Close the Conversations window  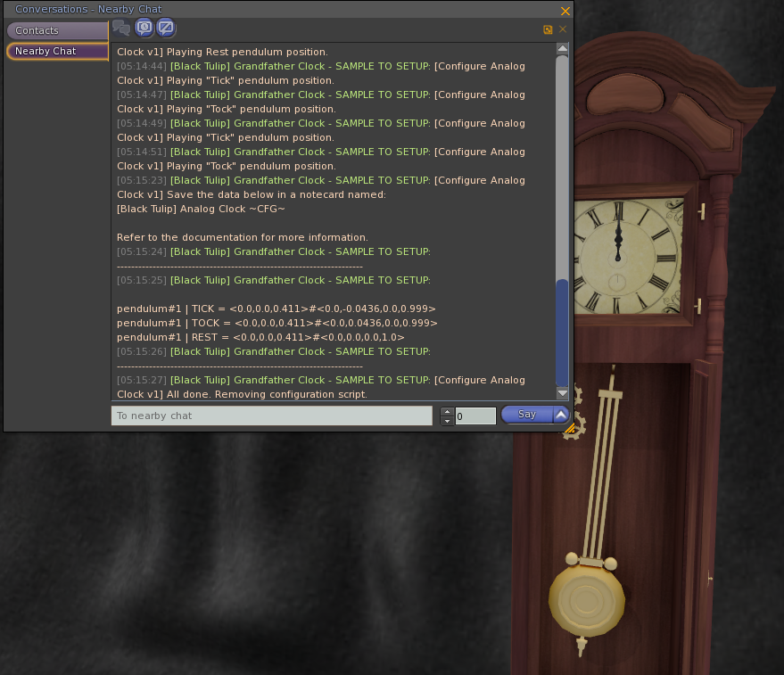(566, 11)
